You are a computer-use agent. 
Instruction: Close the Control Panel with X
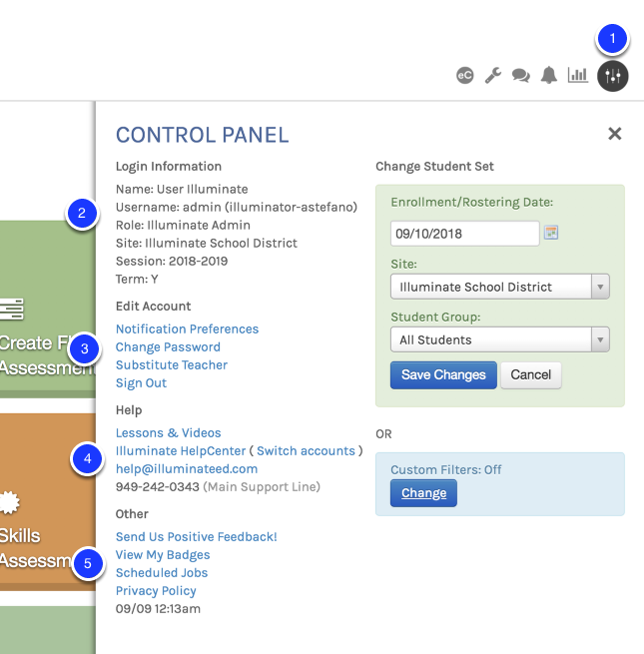click(615, 134)
